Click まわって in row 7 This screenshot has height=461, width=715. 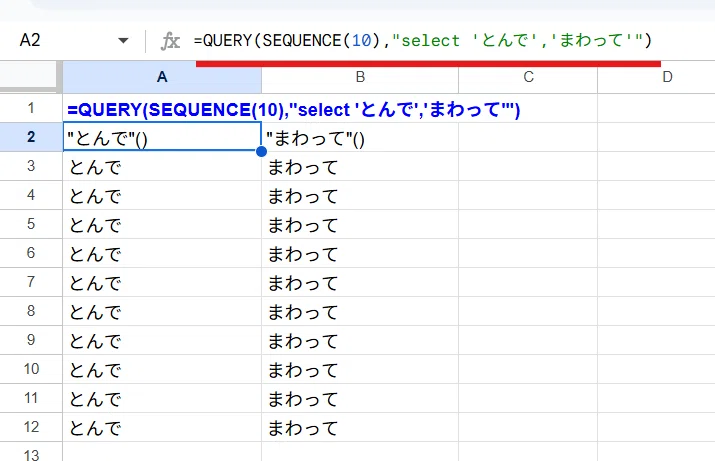tap(303, 283)
